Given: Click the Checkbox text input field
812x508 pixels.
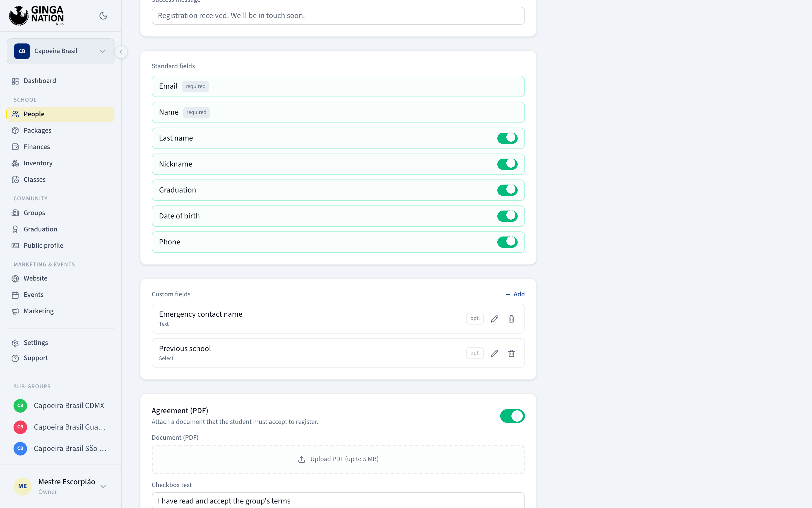Looking at the screenshot, I should coord(338,501).
